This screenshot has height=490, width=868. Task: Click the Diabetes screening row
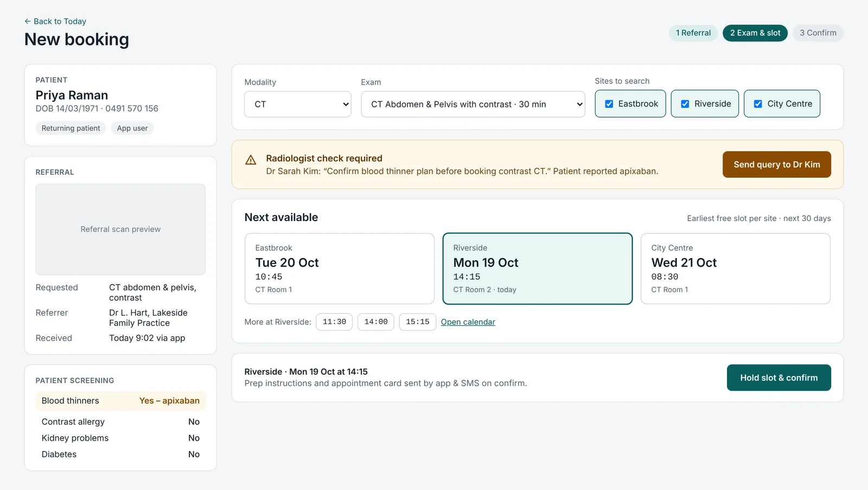click(x=120, y=454)
